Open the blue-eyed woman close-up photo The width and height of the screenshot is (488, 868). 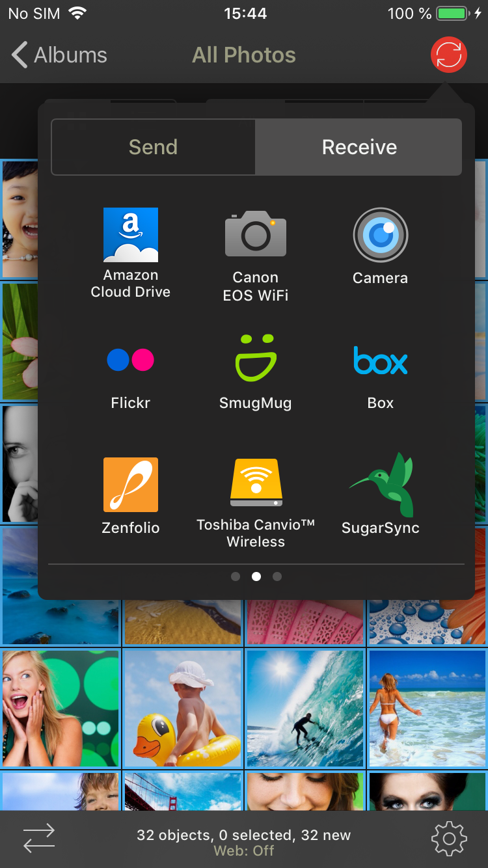tap(427, 791)
